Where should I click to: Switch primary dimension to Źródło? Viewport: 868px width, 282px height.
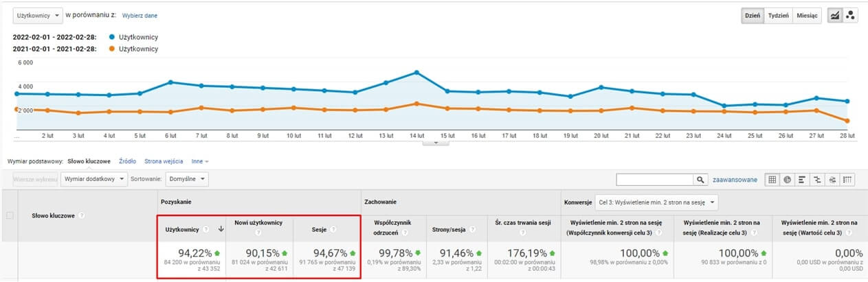(x=127, y=161)
